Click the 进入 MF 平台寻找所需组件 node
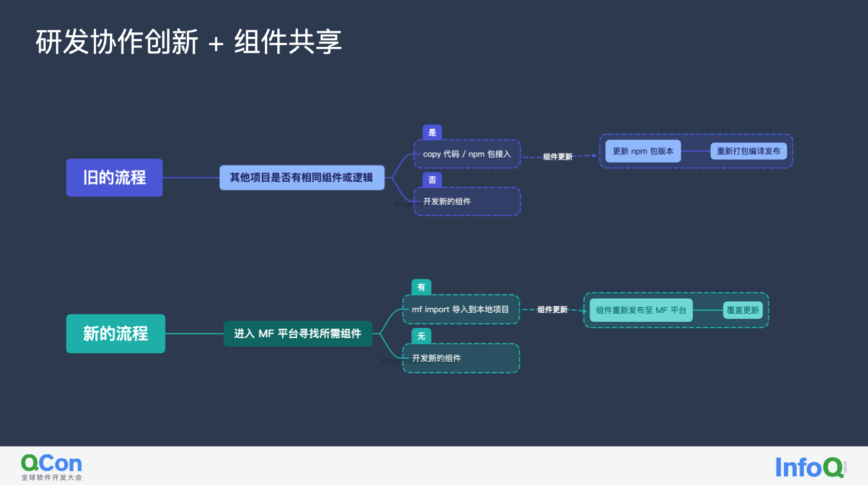 [x=298, y=333]
